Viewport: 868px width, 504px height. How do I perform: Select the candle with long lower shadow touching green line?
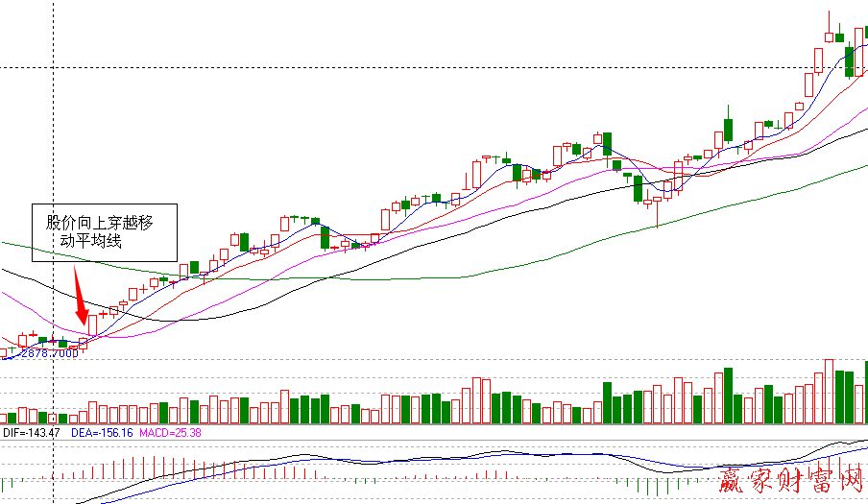[x=658, y=206]
